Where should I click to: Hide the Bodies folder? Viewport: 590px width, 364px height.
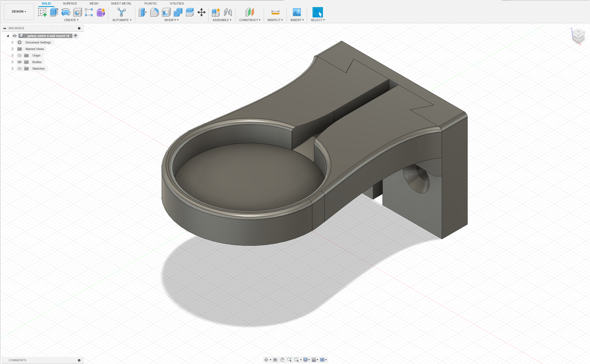coord(20,62)
